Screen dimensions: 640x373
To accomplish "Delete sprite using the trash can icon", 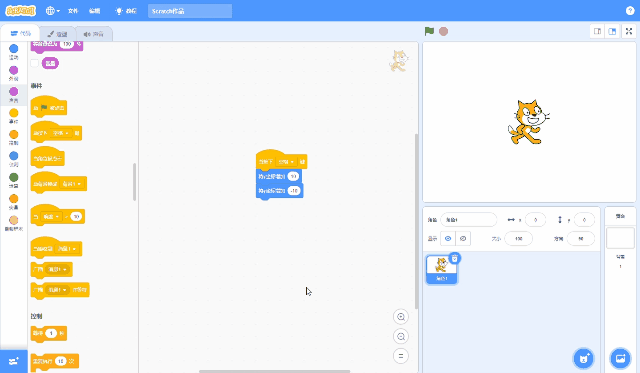I will 455,258.
